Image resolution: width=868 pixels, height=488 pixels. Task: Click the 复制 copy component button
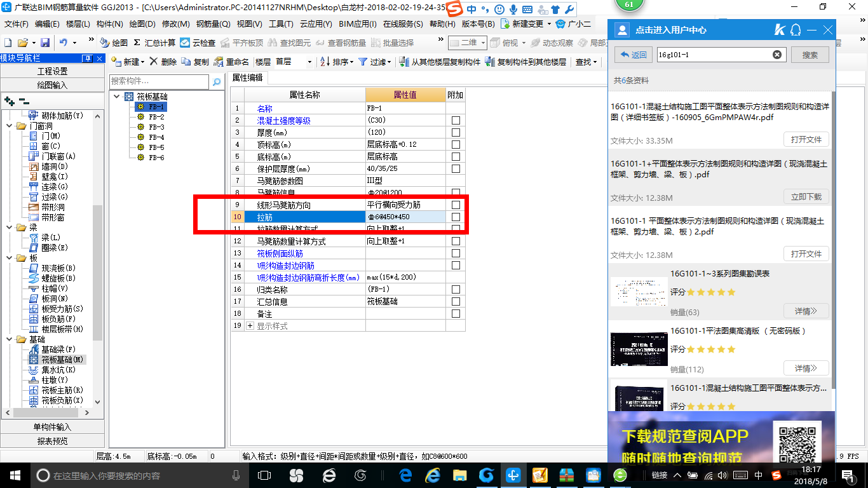(x=195, y=62)
